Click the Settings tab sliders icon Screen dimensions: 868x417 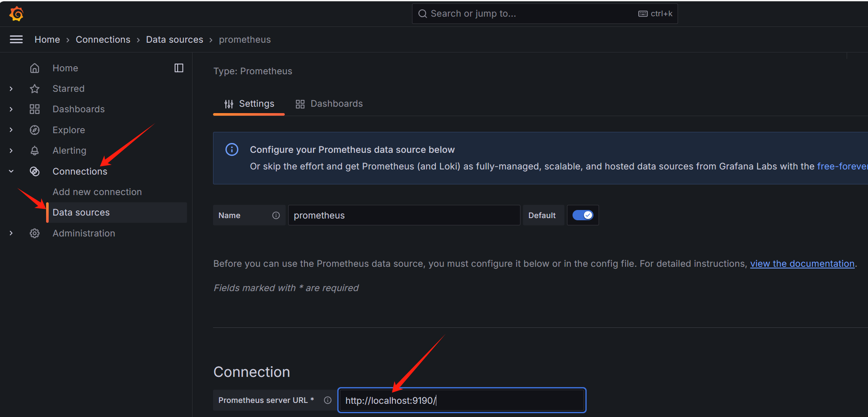tap(229, 104)
